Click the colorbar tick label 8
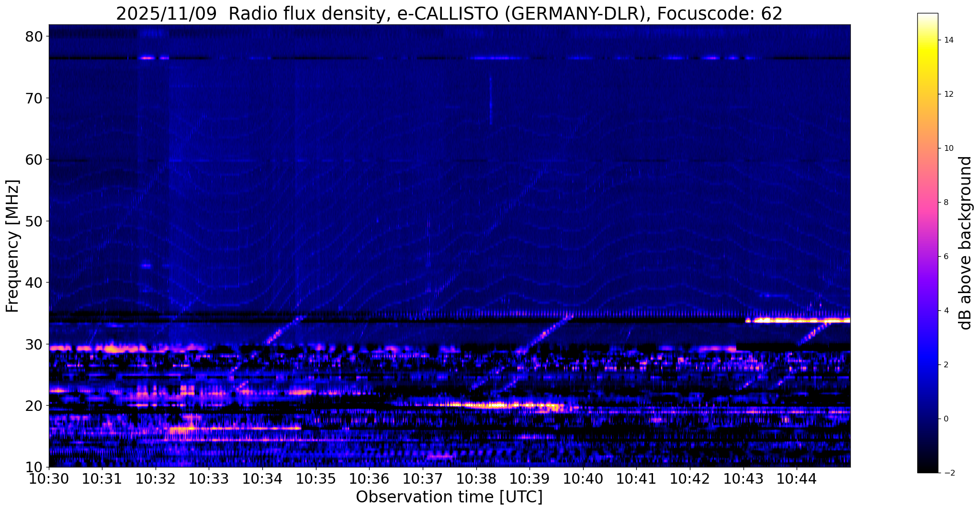Screen dimensions: 980x511 945,203
